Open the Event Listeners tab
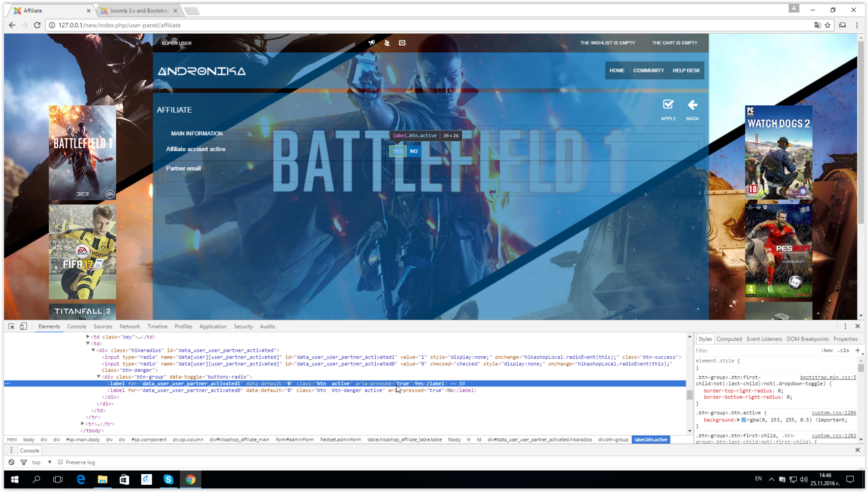The width and height of the screenshot is (868, 492). [764, 339]
